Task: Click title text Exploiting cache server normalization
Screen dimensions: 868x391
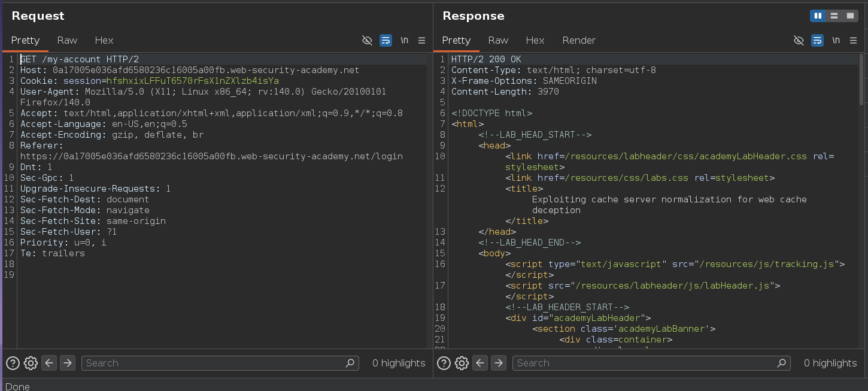Action: coord(669,205)
